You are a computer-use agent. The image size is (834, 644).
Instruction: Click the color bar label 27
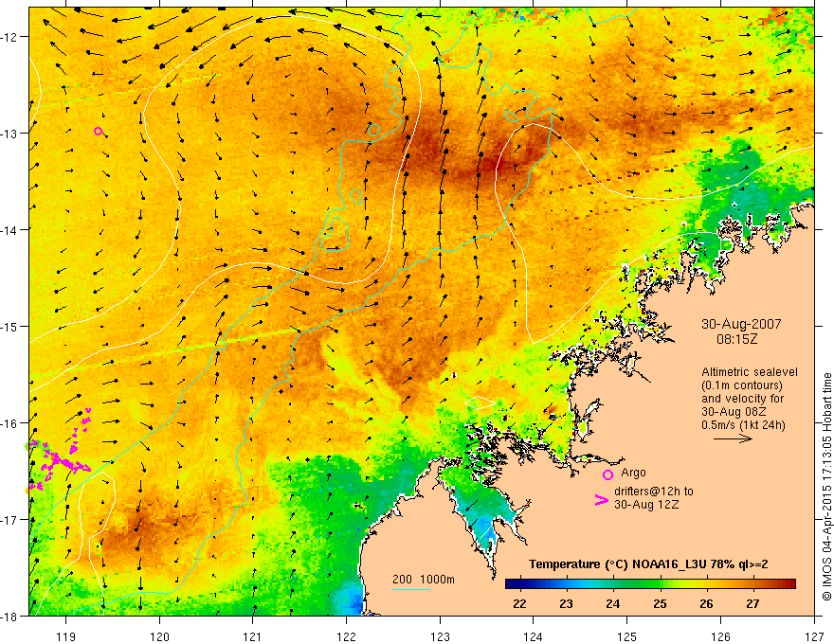click(752, 603)
